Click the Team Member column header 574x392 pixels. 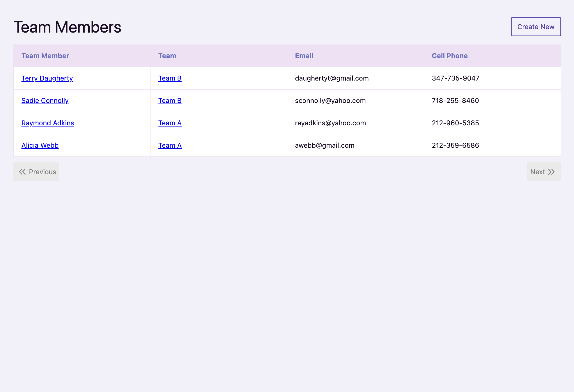[x=45, y=56]
